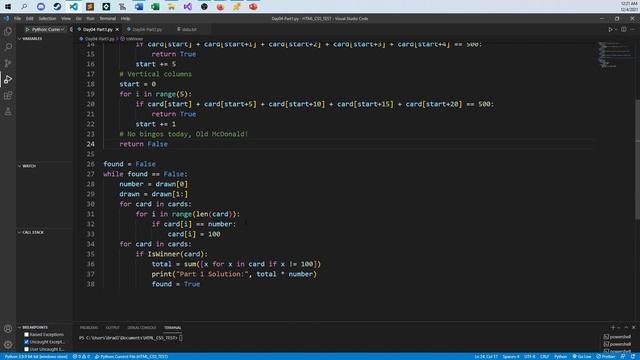The width and height of the screenshot is (640, 360).
Task: Open the Accounts menu icon
Action: click(x=8, y=329)
